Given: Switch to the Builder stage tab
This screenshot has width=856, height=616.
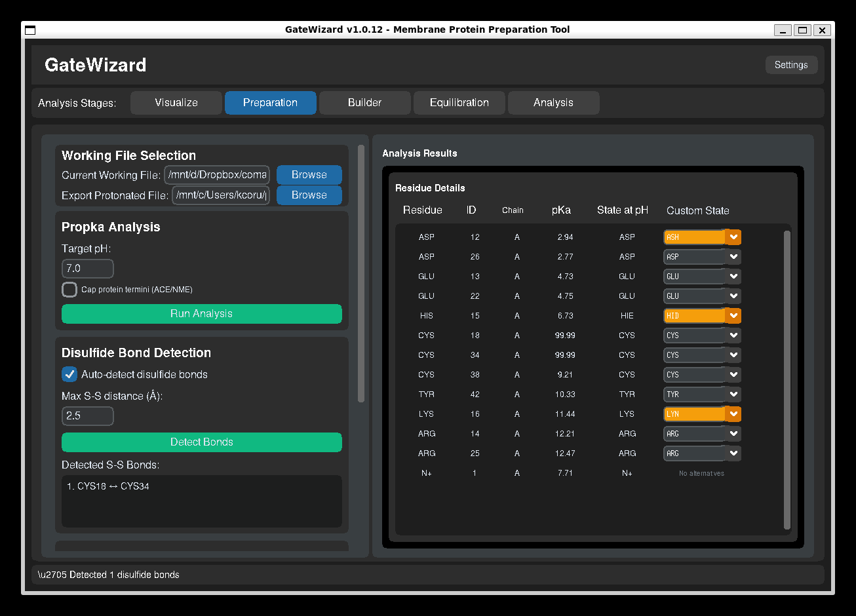Looking at the screenshot, I should click(364, 103).
